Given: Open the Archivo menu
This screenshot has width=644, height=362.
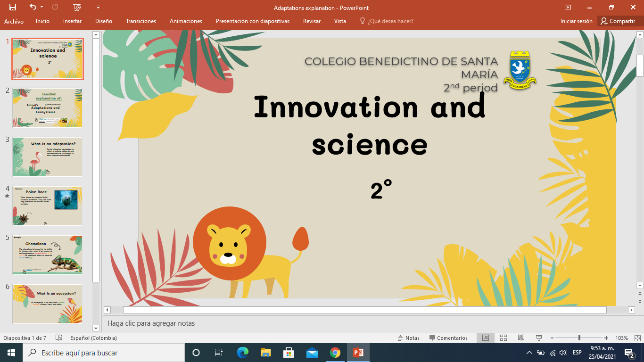Looking at the screenshot, I should pyautogui.click(x=14, y=21).
